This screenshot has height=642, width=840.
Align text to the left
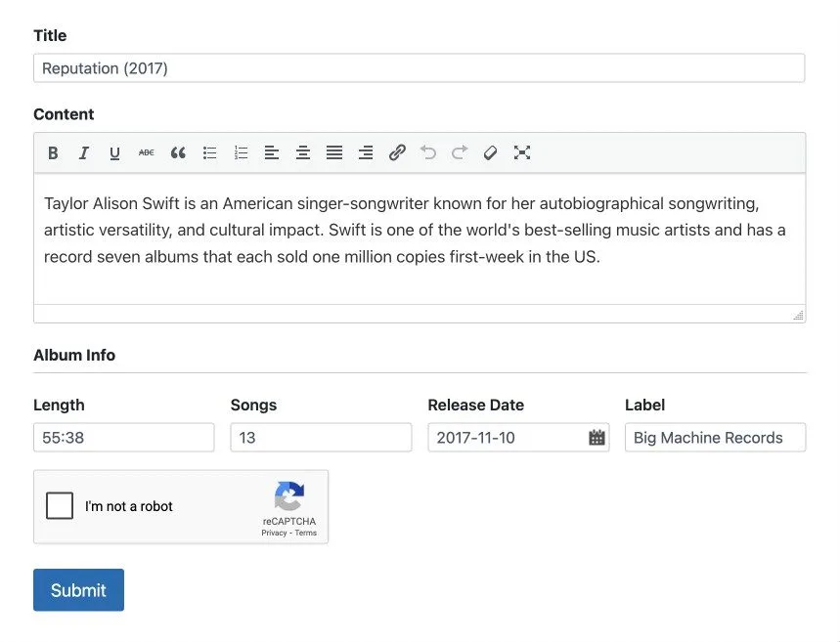(272, 153)
